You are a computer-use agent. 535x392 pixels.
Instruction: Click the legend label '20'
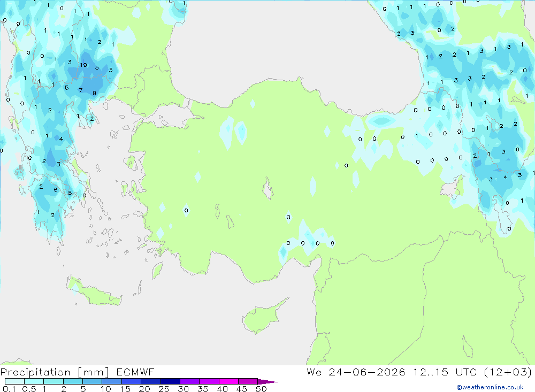point(144,389)
